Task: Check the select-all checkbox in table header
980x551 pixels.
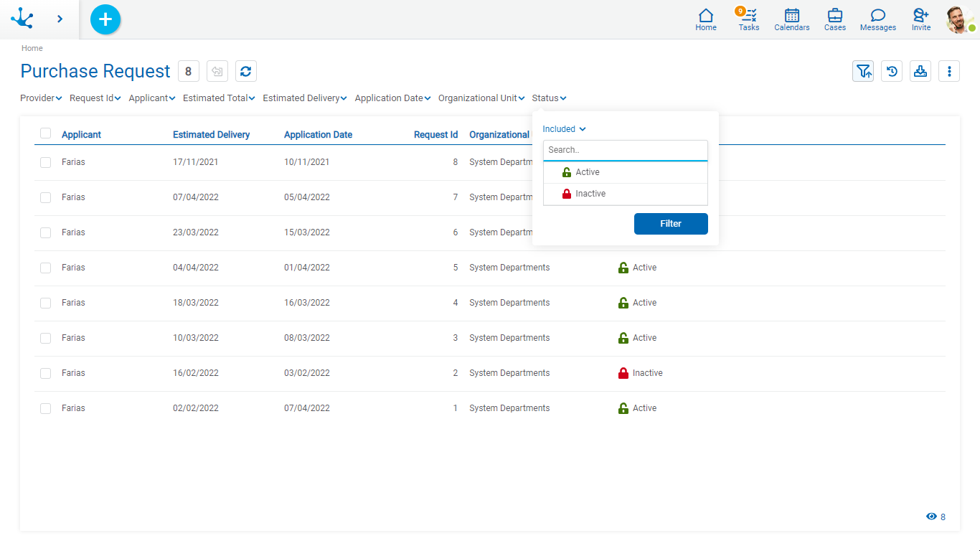Action: (46, 133)
